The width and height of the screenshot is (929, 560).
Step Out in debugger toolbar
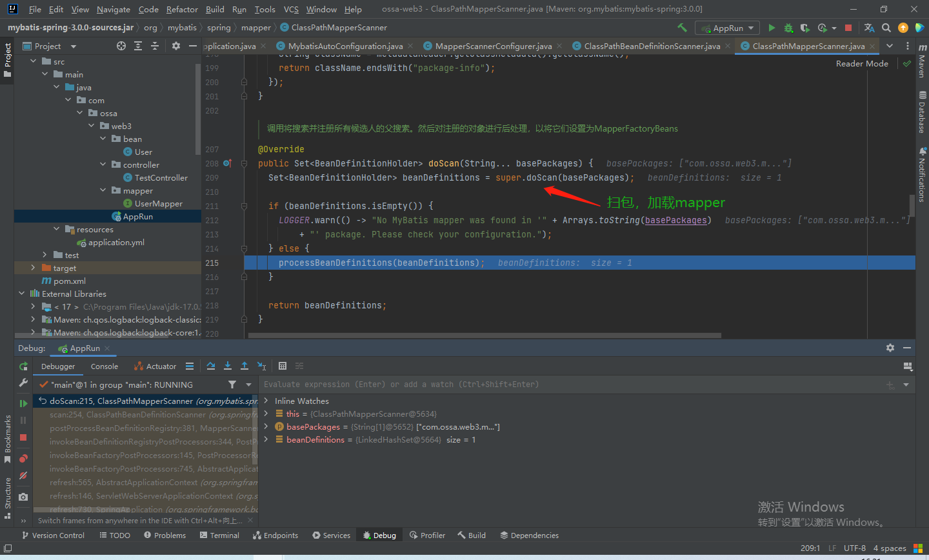[245, 366]
